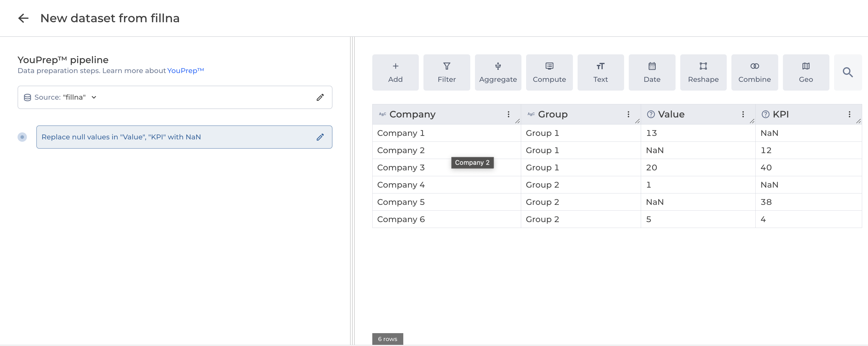Click the back arrow icon
Image resolution: width=868 pixels, height=346 pixels.
23,18
